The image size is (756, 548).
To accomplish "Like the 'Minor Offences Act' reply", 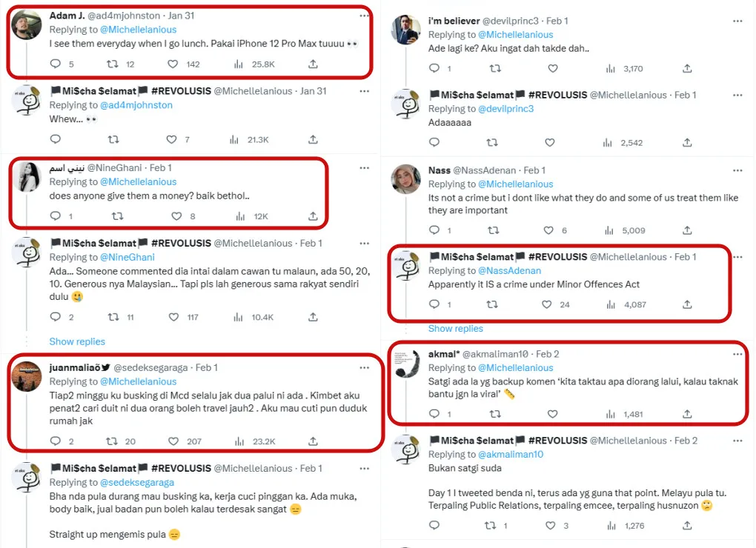I will [547, 304].
